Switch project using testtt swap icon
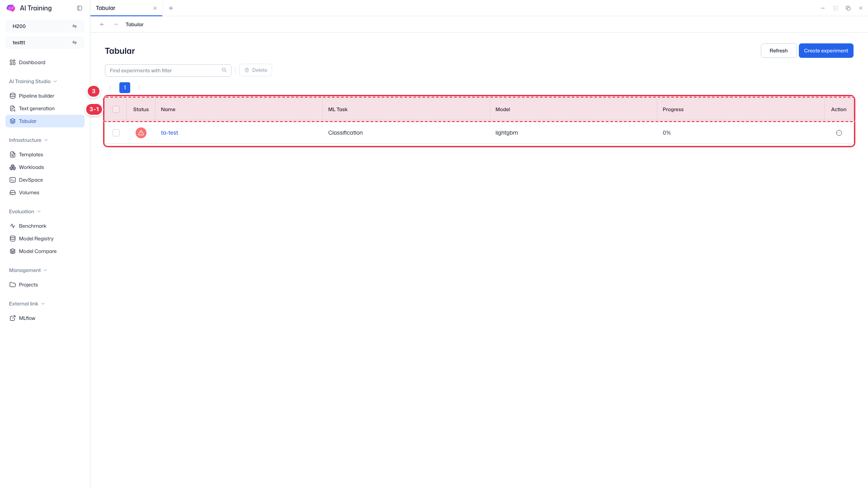The height and width of the screenshot is (488, 868). (75, 42)
